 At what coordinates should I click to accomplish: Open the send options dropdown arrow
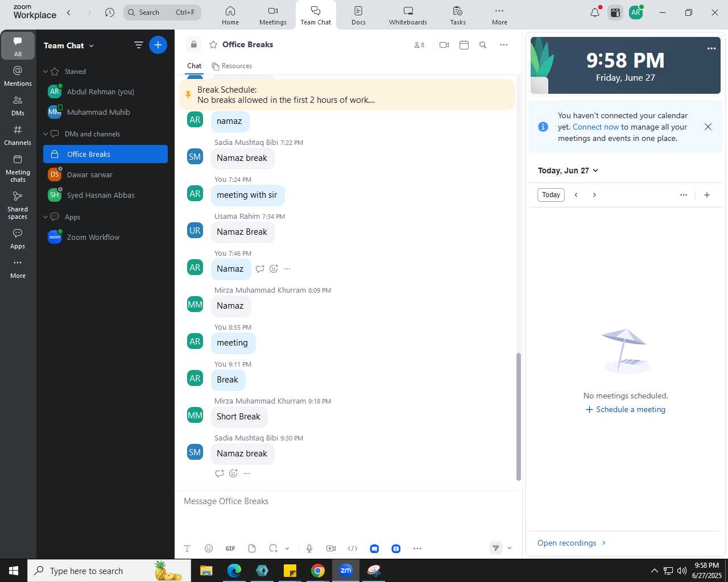(x=509, y=548)
